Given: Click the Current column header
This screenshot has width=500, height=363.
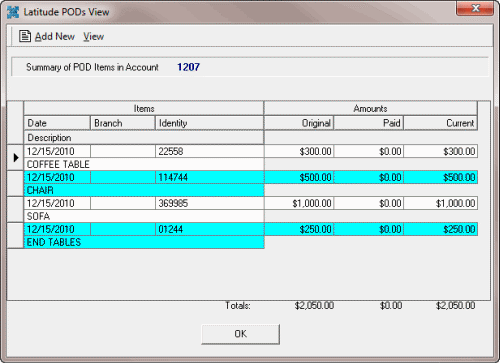Looking at the screenshot, I should pos(441,123).
